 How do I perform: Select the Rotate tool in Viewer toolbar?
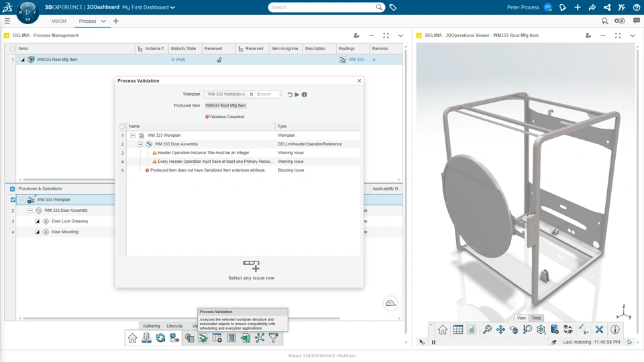514,330
